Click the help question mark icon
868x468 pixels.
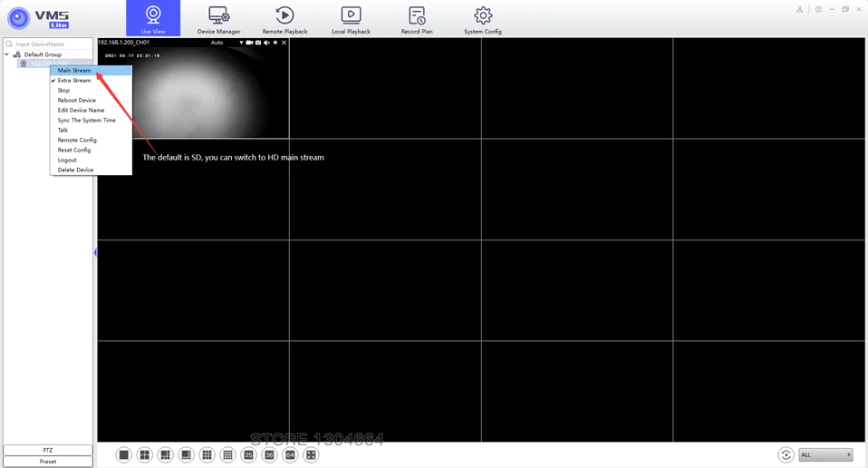tap(818, 9)
